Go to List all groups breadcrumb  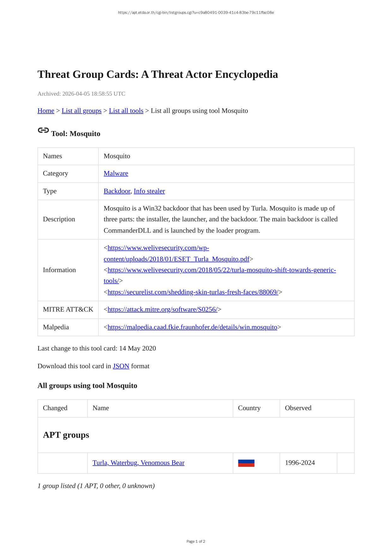pyautogui.click(x=81, y=111)
